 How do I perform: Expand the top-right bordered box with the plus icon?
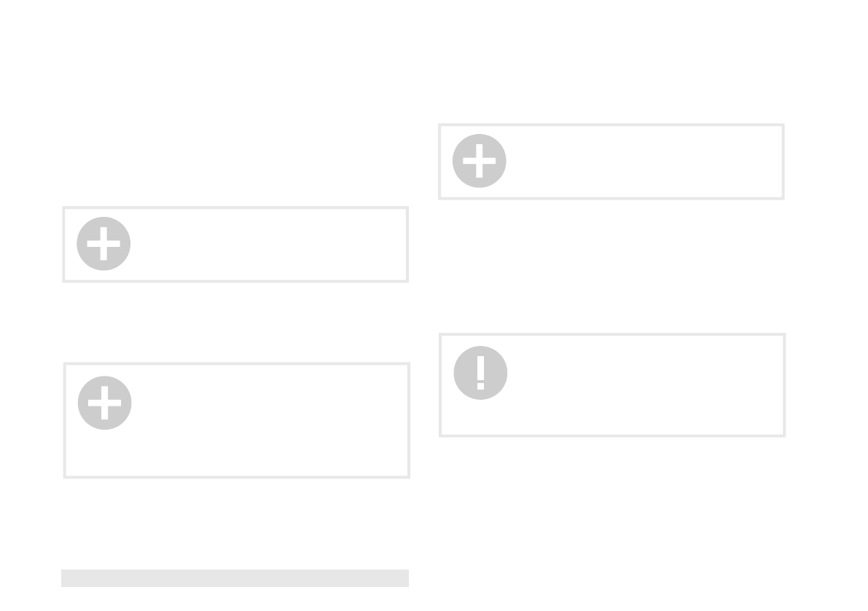pyautogui.click(x=611, y=162)
